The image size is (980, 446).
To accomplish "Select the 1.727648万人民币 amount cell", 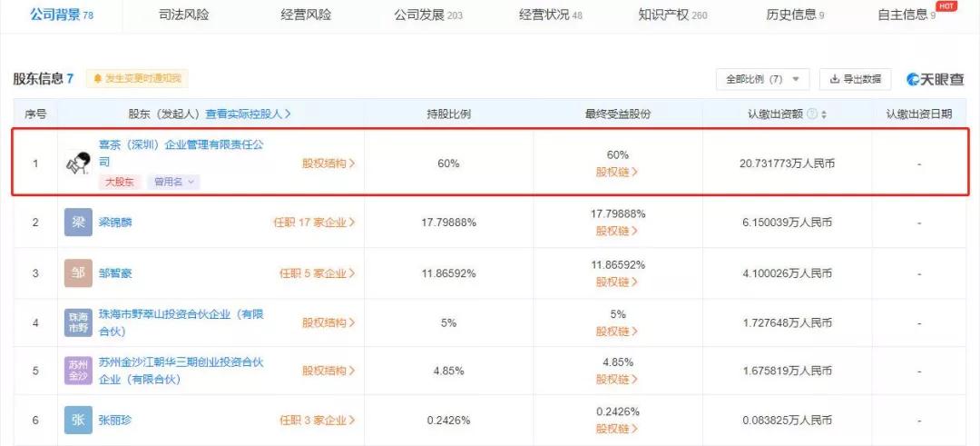I will [788, 322].
